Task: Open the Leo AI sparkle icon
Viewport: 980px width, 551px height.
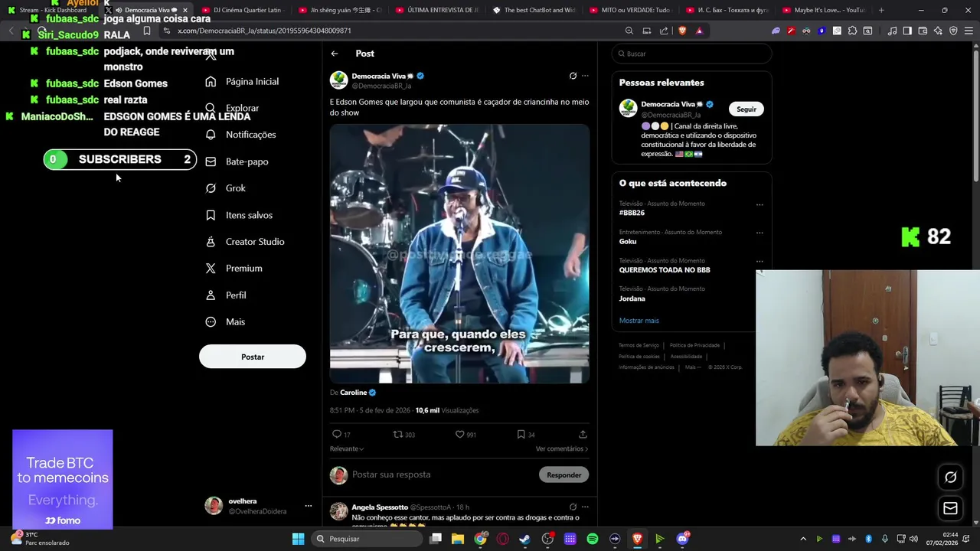Action: (938, 31)
